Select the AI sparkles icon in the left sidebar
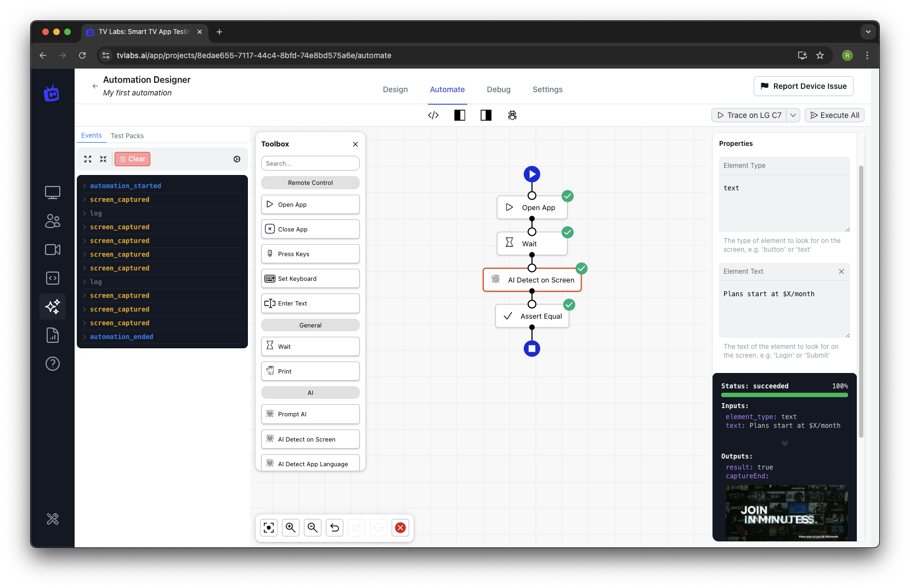The image size is (910, 588). (53, 307)
